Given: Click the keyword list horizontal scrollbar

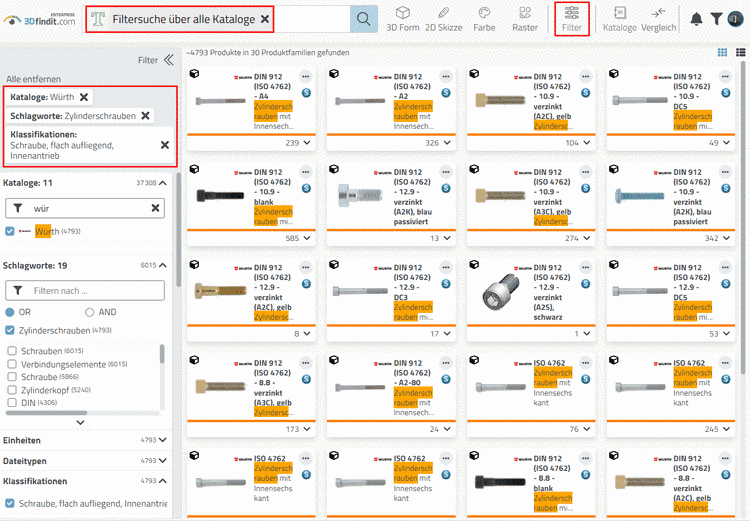Looking at the screenshot, I should [46, 412].
